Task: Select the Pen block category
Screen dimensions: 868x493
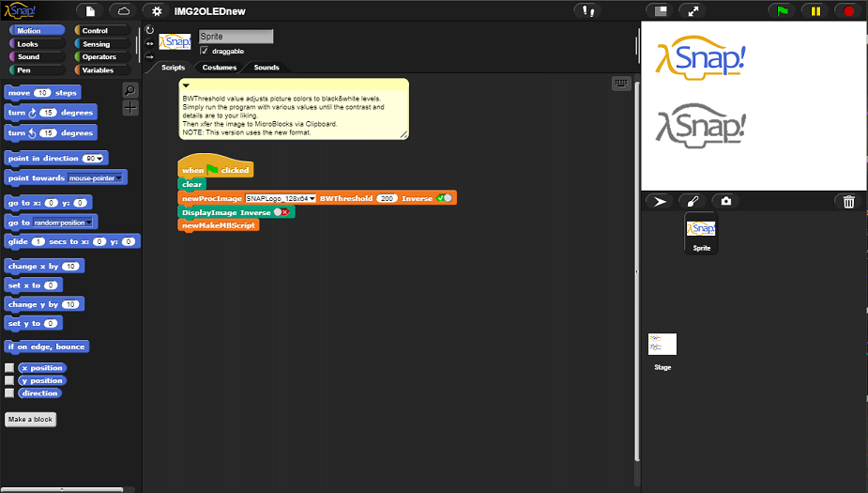Action: point(38,69)
